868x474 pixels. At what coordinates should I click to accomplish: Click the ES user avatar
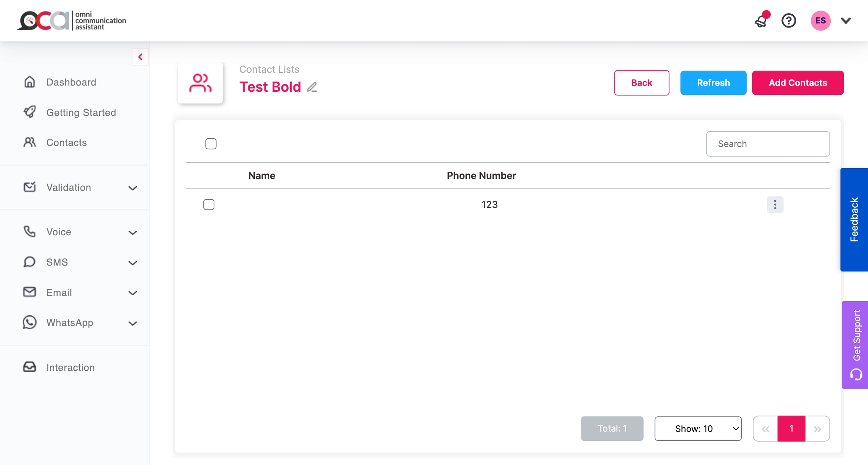(820, 21)
